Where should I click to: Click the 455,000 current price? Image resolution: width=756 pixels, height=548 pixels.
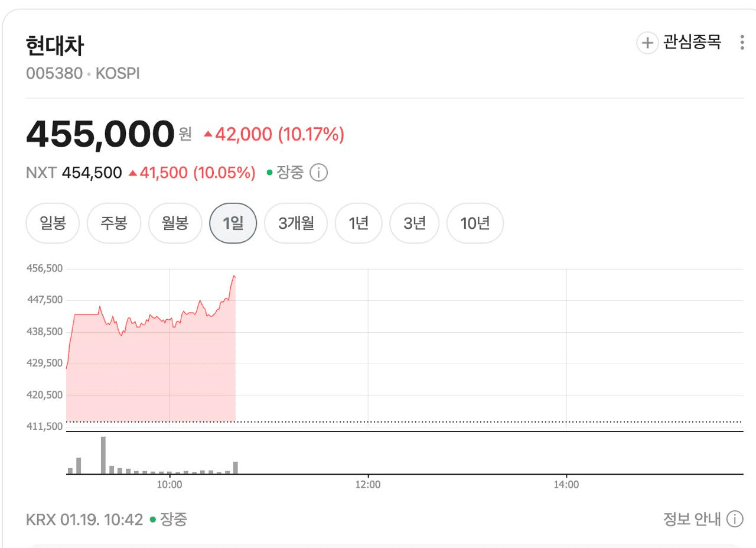(x=100, y=134)
